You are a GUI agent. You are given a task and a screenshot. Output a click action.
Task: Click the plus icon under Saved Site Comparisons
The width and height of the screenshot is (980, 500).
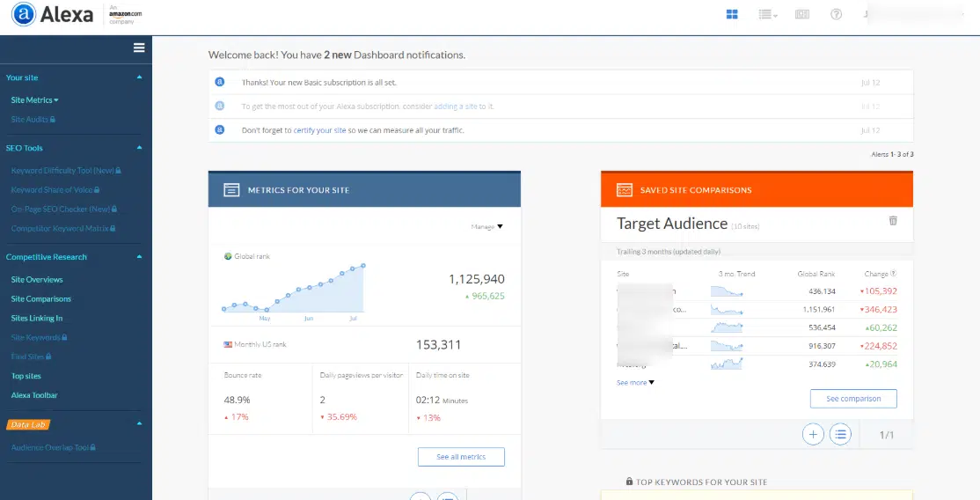(813, 434)
